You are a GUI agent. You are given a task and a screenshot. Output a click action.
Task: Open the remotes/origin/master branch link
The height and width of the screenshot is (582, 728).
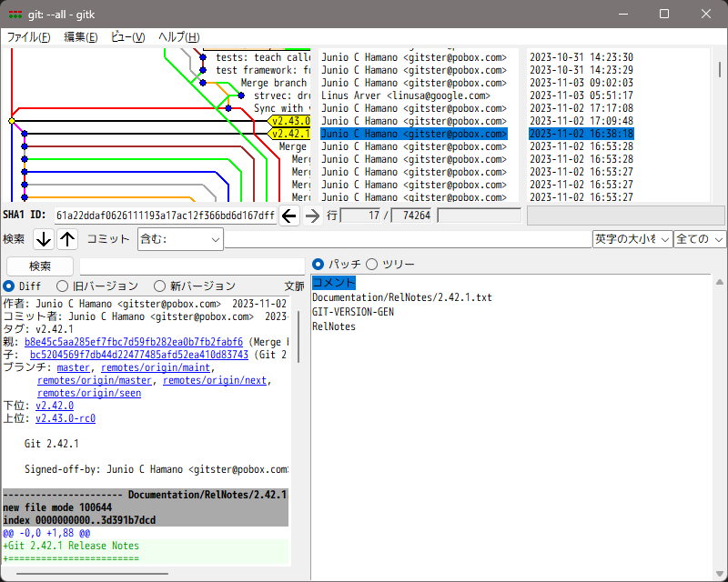[x=92, y=379]
